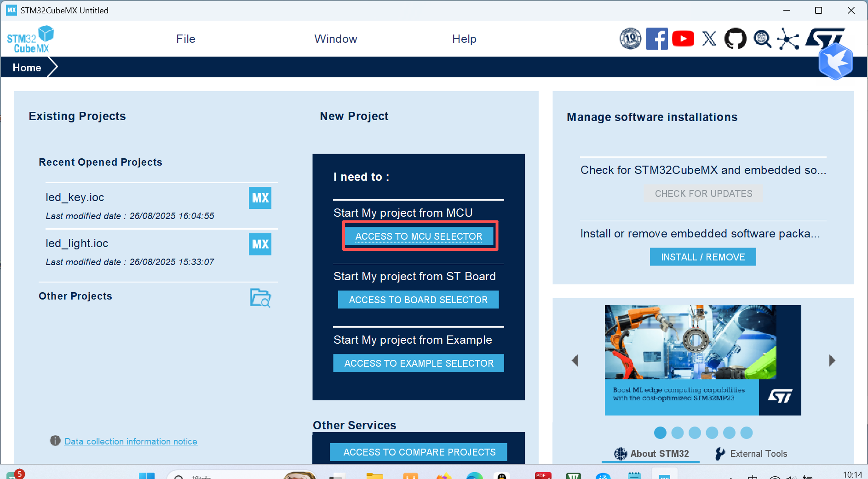Open recent project led_key.ioc

coord(75,197)
